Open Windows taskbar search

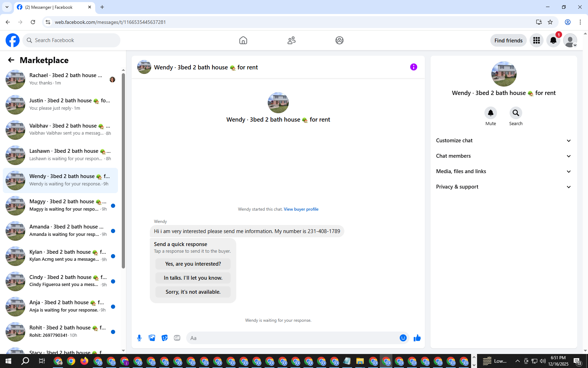pyautogui.click(x=25, y=361)
